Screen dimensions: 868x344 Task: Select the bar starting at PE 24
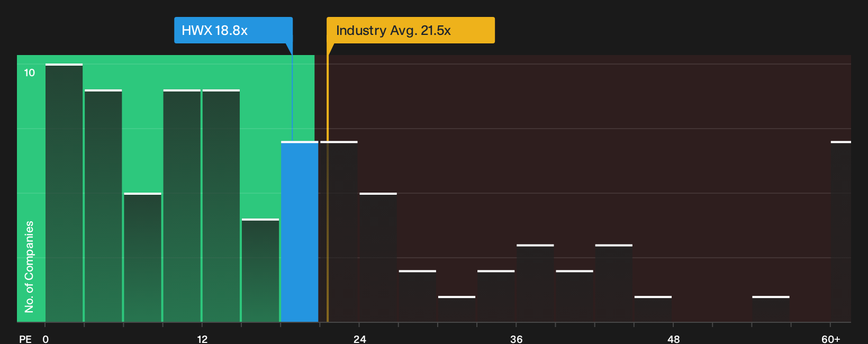378,257
